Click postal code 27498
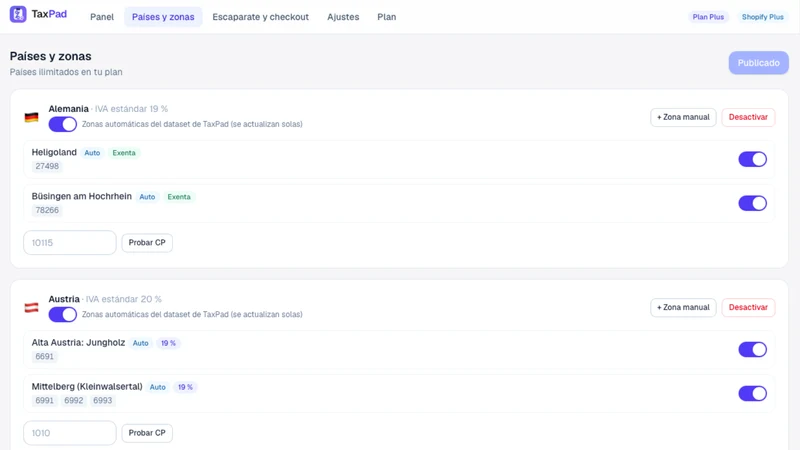800x450 pixels. click(x=47, y=166)
